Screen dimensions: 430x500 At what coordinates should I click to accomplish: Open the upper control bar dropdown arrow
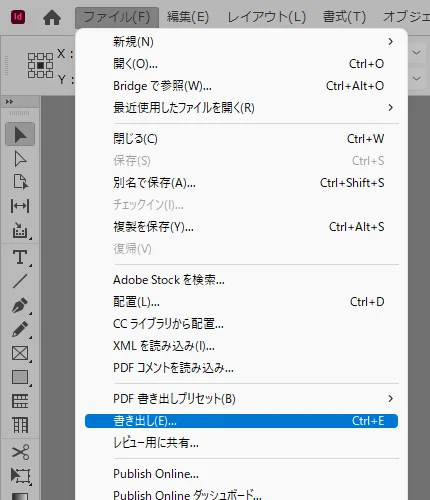[417, 53]
